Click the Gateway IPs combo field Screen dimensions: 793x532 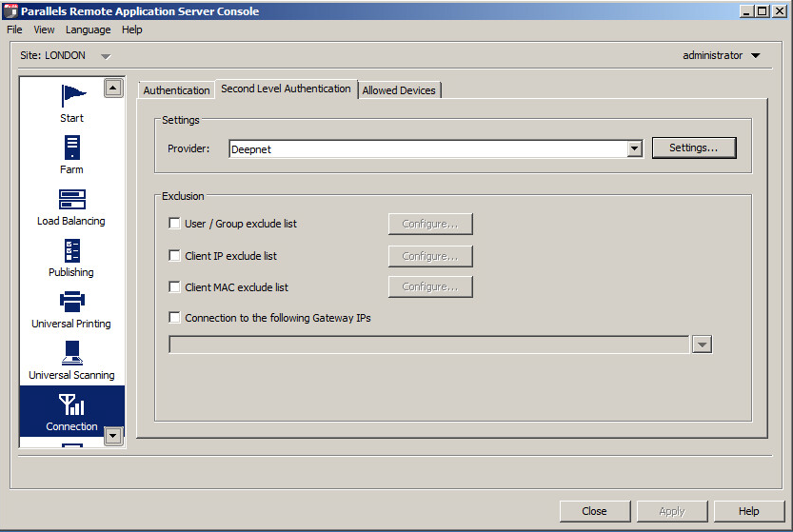pos(429,345)
